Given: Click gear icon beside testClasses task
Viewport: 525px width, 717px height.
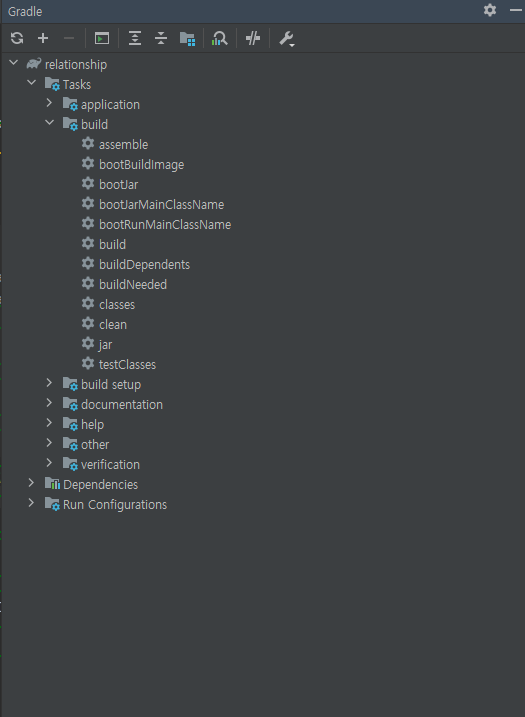Looking at the screenshot, I should (88, 364).
